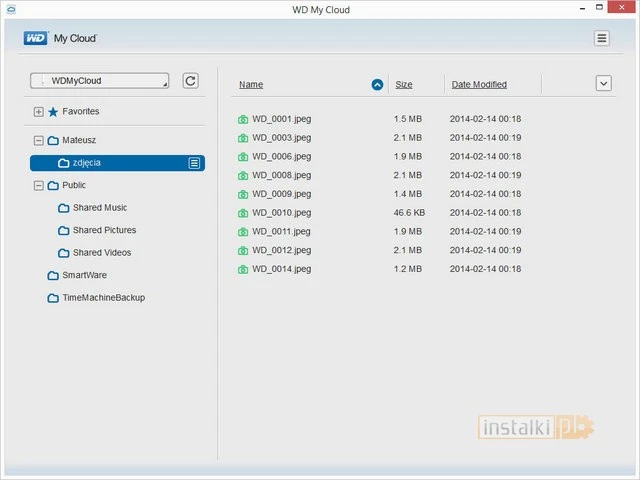Image resolution: width=640 pixels, height=480 pixels.
Task: Open the TimeMachineBackup folder
Action: [104, 298]
